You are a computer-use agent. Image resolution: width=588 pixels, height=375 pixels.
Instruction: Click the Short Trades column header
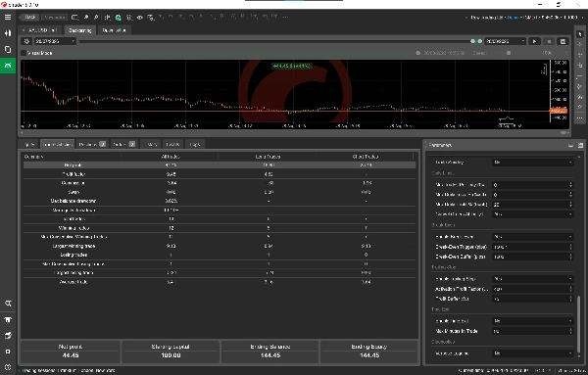(366, 157)
